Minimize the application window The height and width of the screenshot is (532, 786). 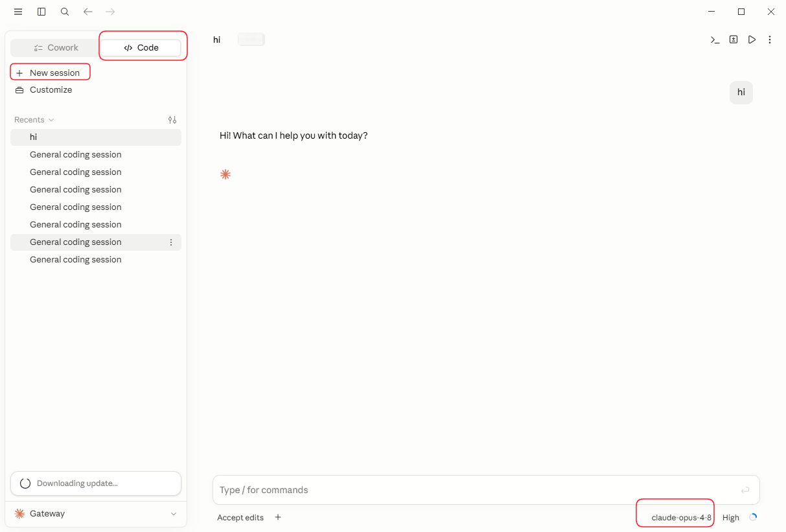coord(711,12)
